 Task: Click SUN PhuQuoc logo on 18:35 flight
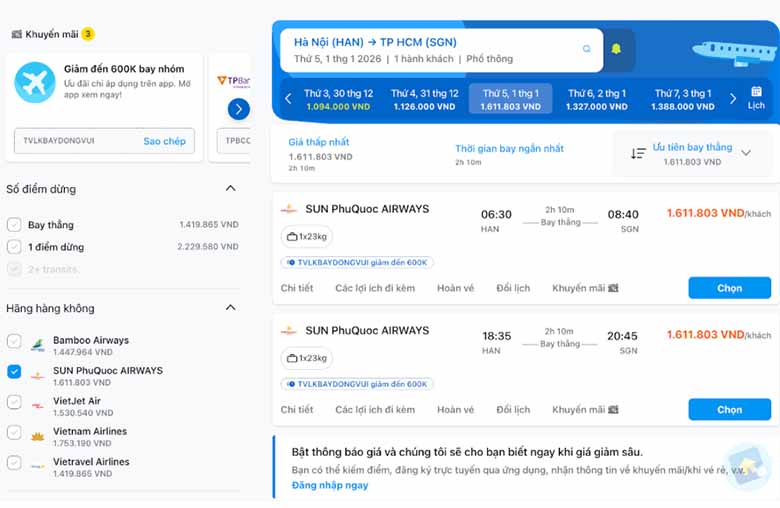point(289,330)
